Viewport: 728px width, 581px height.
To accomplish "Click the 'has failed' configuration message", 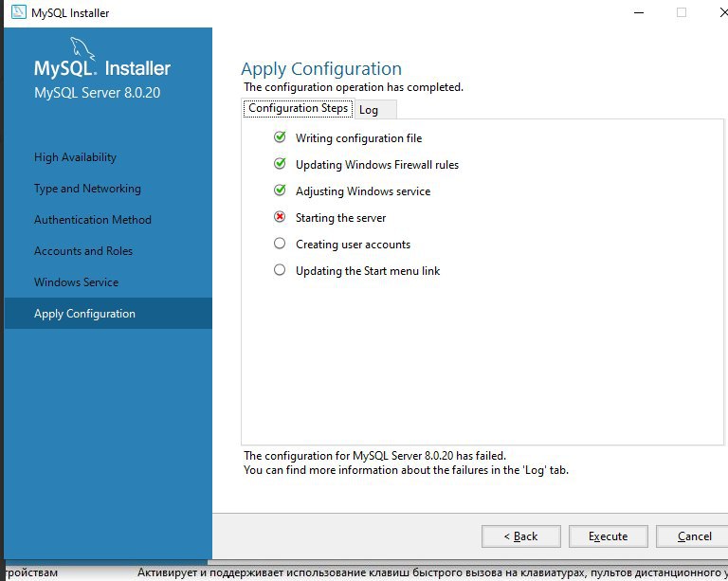I will coord(374,456).
